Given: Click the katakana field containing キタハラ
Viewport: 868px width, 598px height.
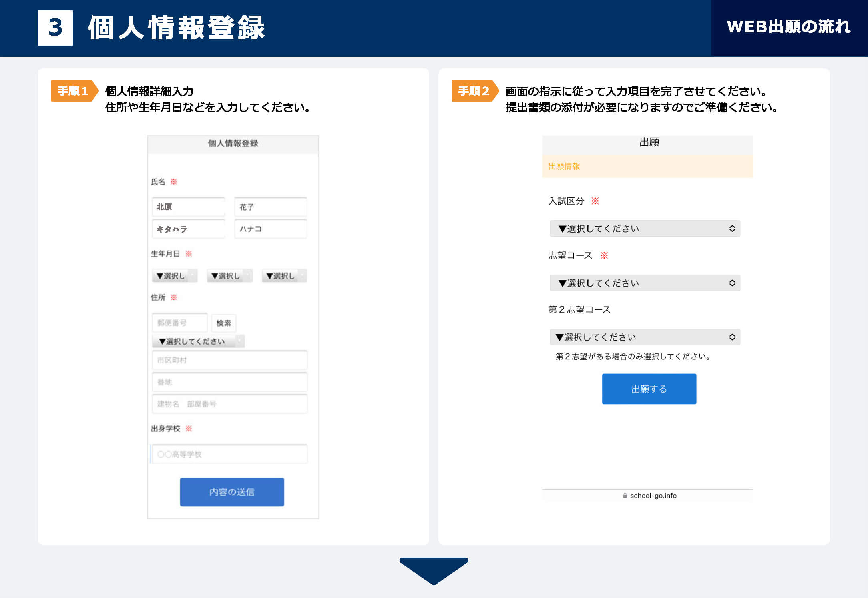Looking at the screenshot, I should pos(188,229).
